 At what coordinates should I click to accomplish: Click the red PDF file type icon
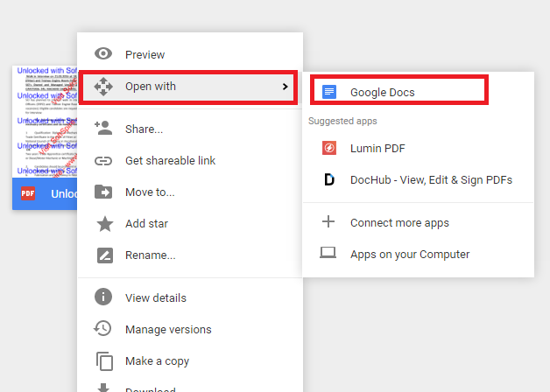(28, 193)
